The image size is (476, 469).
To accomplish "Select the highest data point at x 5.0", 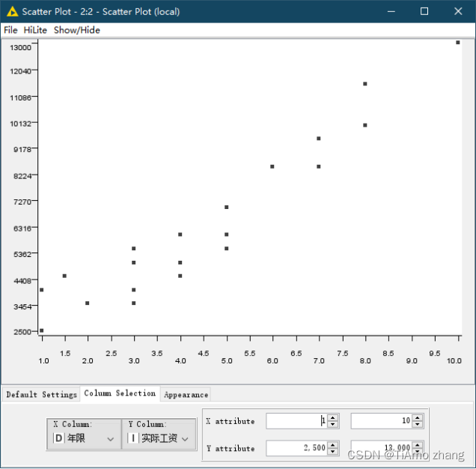I will pyautogui.click(x=227, y=208).
